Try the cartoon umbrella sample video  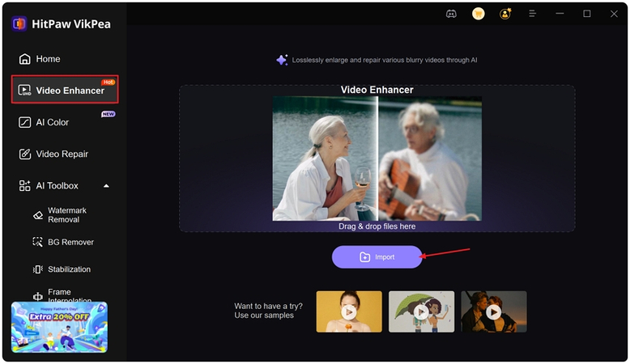coord(421,311)
